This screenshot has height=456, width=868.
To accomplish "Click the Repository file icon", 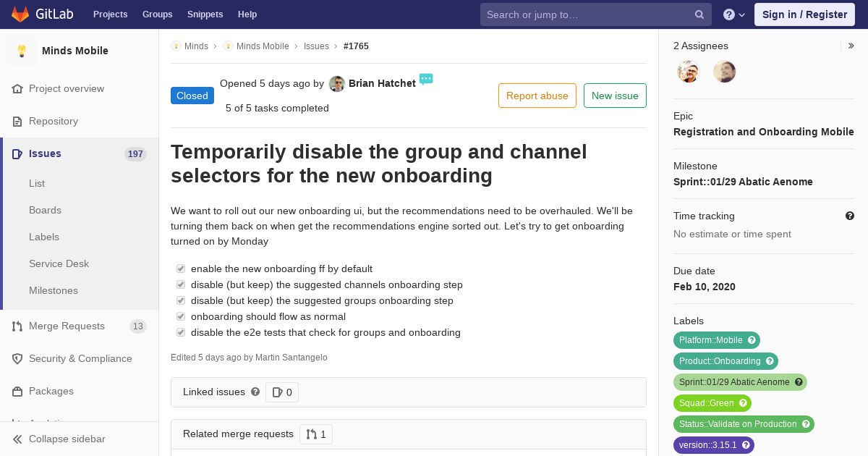I will point(17,121).
